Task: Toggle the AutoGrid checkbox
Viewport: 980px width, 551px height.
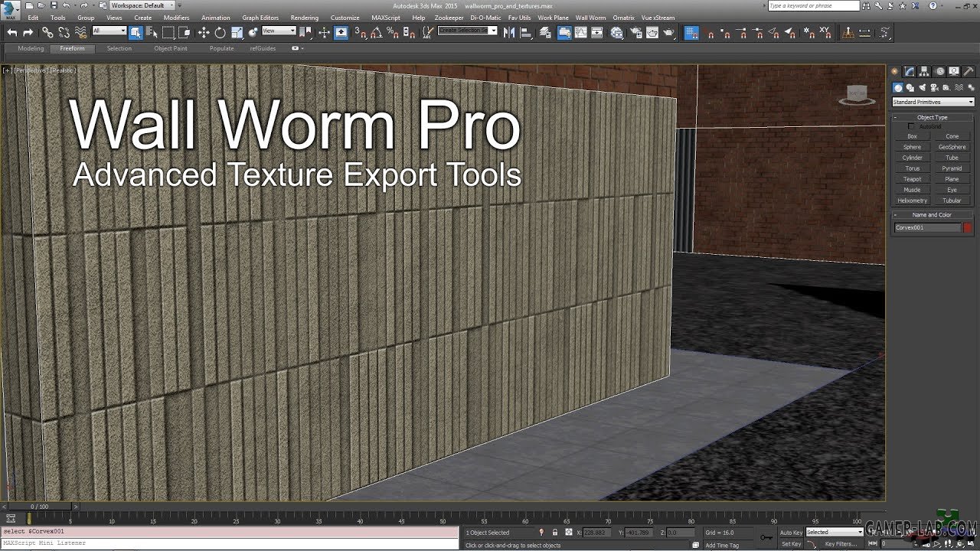Action: click(x=911, y=126)
